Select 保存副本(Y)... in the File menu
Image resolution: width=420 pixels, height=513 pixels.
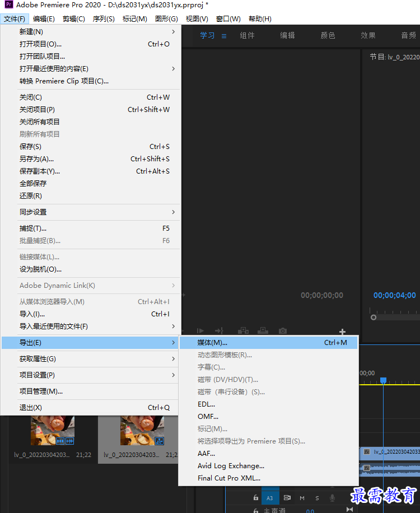(x=91, y=171)
